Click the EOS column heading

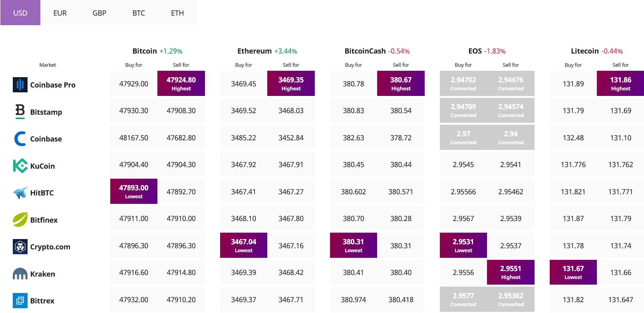475,51
